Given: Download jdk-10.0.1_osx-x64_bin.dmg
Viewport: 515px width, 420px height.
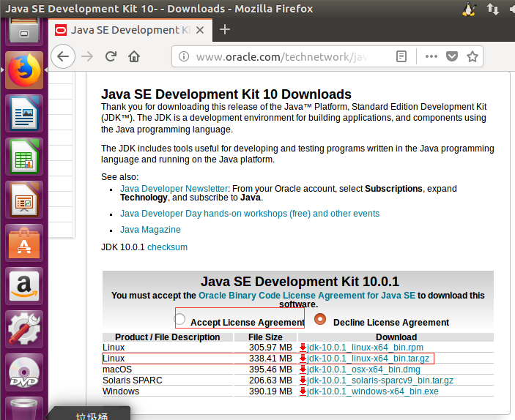Looking at the screenshot, I should [363, 370].
